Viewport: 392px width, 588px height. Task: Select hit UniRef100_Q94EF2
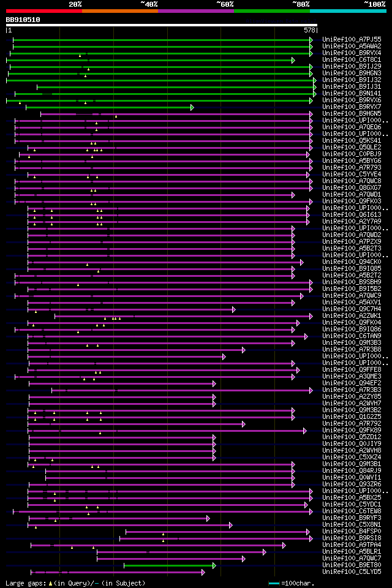[352, 383]
